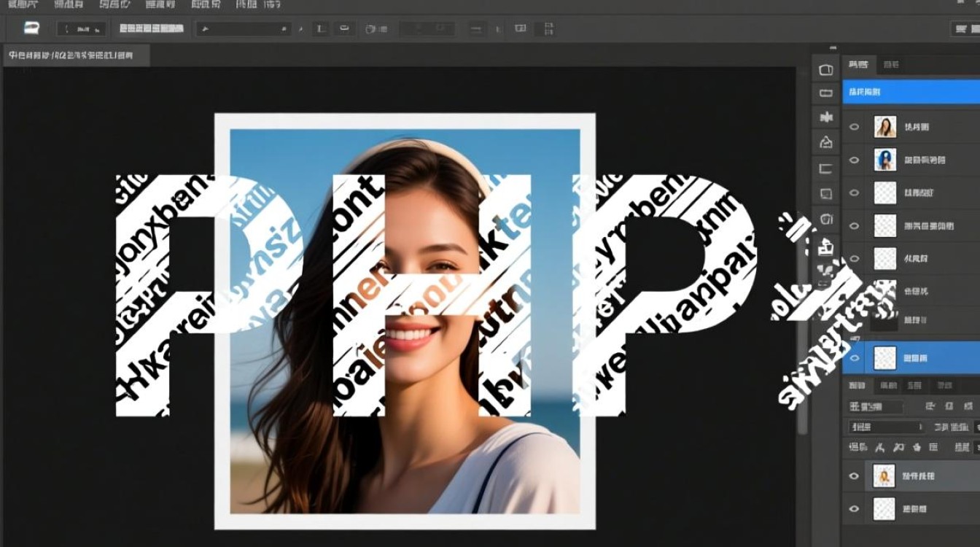Open the small dropdown beside the tool preset icon

[x=82, y=29]
